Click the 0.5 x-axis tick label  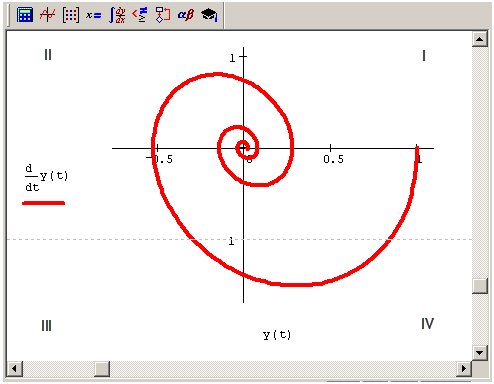pyautogui.click(x=333, y=159)
